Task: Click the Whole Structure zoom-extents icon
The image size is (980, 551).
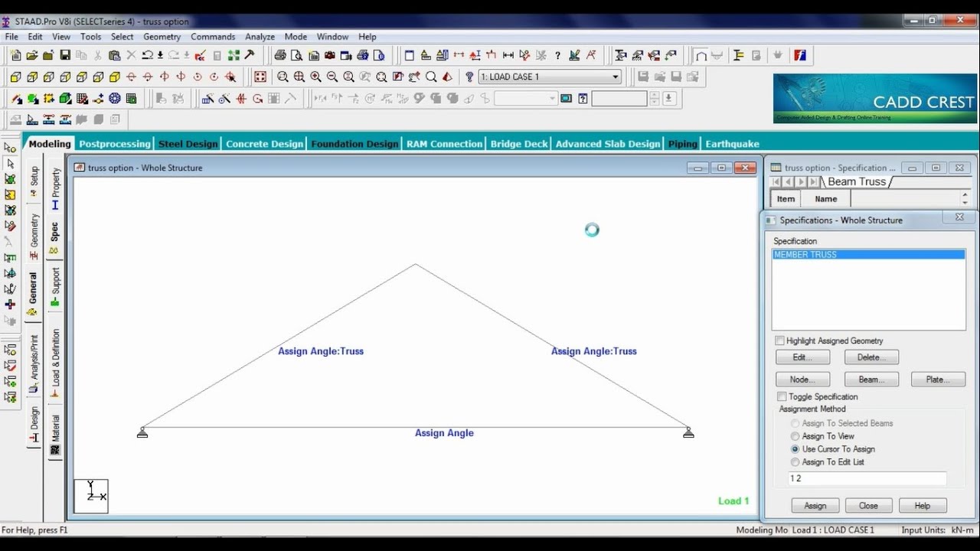Action: pyautogui.click(x=260, y=77)
